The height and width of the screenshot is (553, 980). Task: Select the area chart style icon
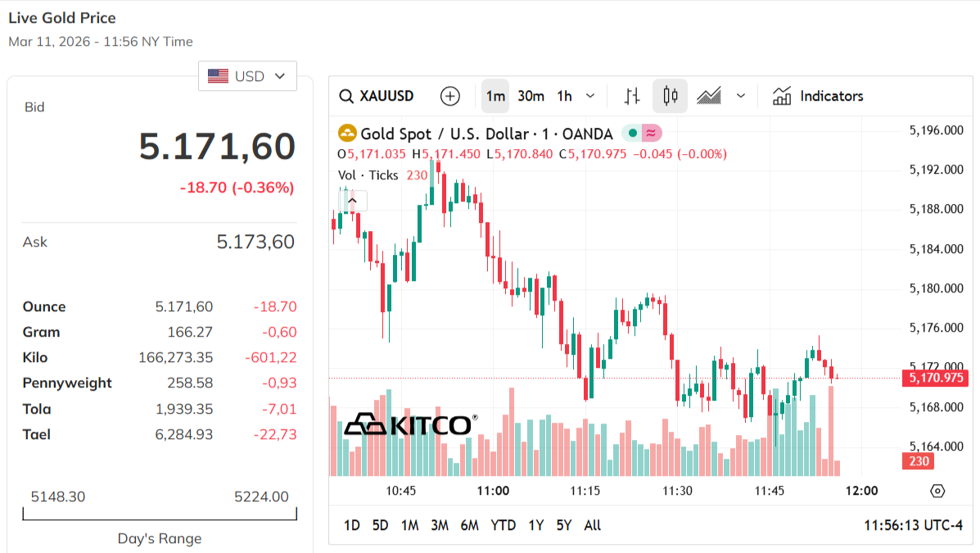pyautogui.click(x=707, y=96)
